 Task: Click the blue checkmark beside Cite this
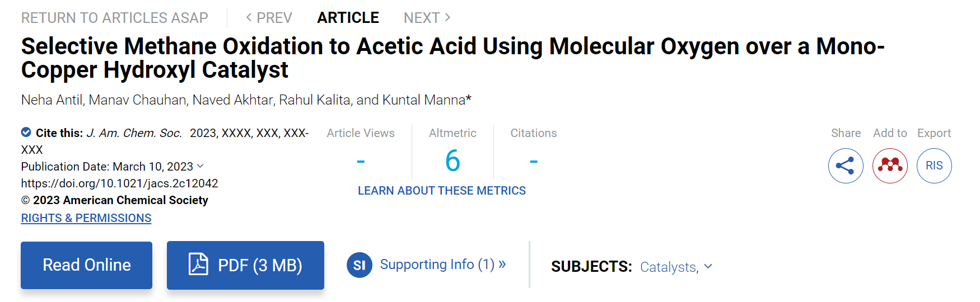pos(26,132)
